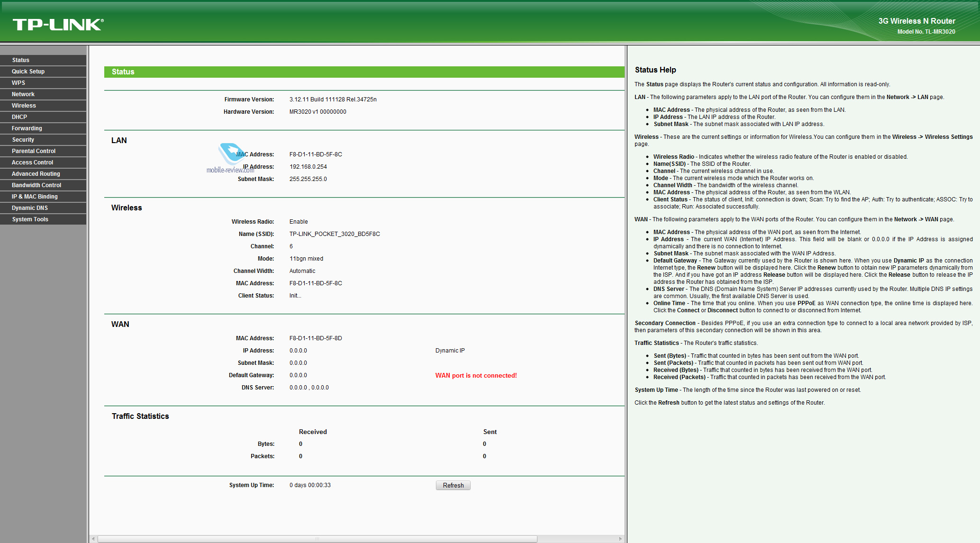Open the Forwarding menu
Image resolution: width=980 pixels, height=543 pixels.
point(43,128)
